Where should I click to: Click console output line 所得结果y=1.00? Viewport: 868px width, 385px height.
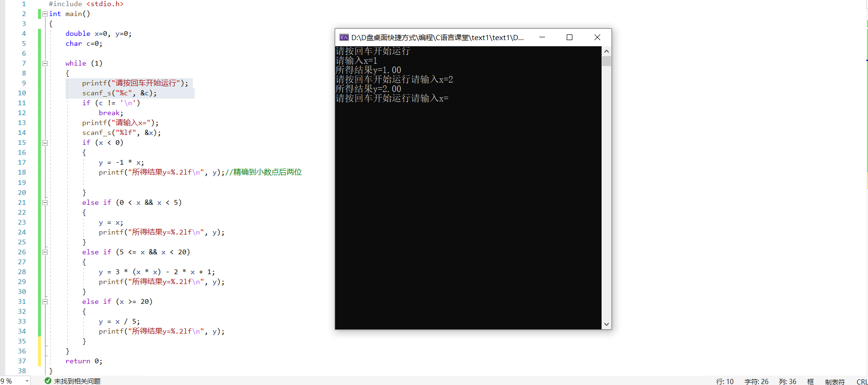point(368,70)
